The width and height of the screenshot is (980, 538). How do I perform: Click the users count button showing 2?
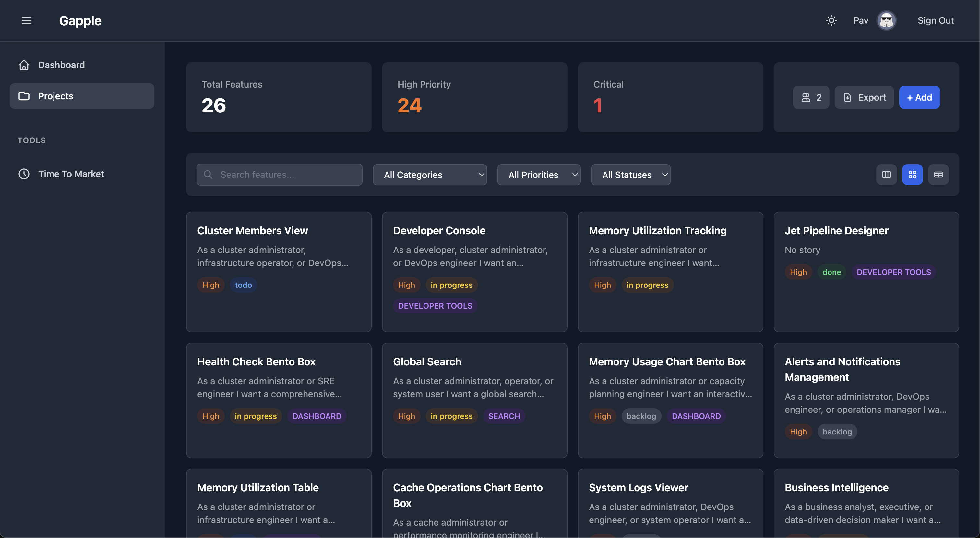point(811,97)
